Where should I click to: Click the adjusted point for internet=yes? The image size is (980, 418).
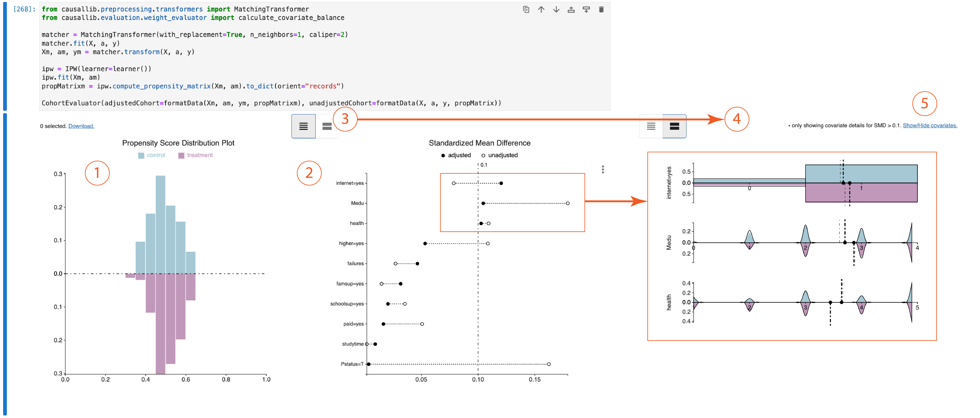pyautogui.click(x=501, y=183)
